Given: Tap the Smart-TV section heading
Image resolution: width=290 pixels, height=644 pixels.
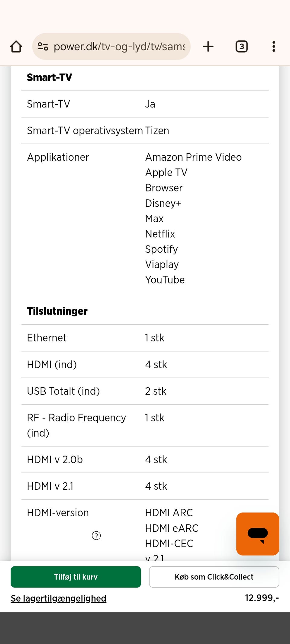Looking at the screenshot, I should pyautogui.click(x=50, y=78).
